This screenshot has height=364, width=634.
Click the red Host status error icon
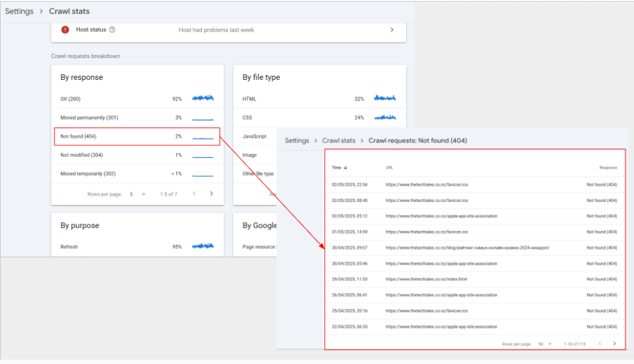[x=64, y=30]
